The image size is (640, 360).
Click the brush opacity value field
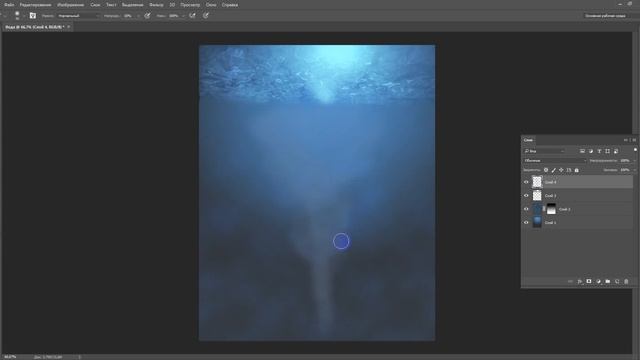click(x=129, y=16)
